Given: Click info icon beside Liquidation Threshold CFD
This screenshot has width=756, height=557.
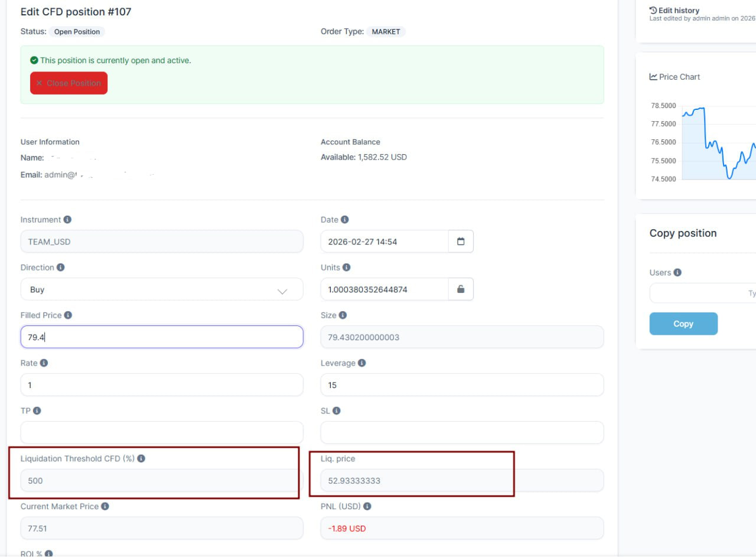Looking at the screenshot, I should pos(141,459).
